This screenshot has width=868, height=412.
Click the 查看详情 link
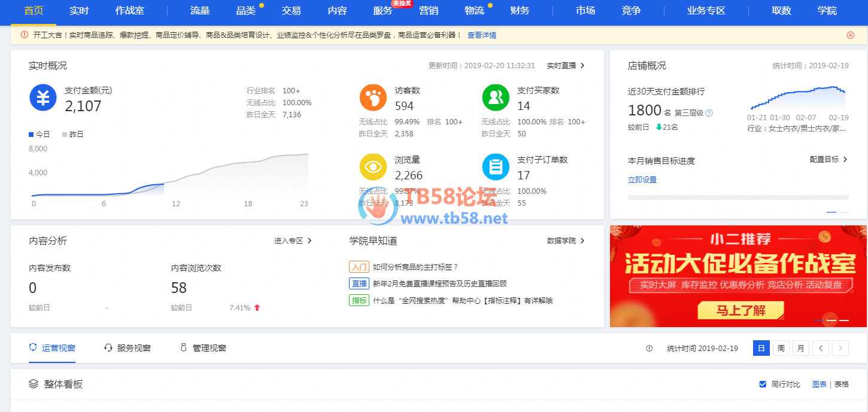(x=482, y=35)
